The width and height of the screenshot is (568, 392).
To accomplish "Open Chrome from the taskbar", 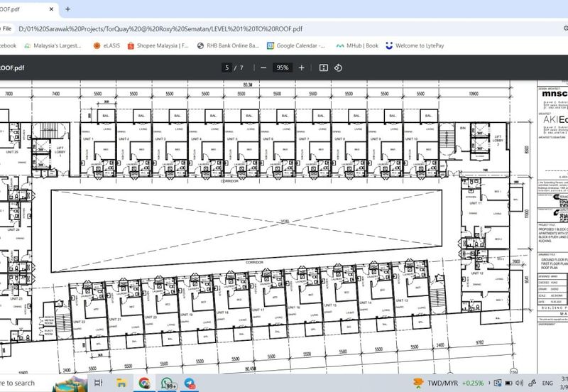I will point(145,383).
